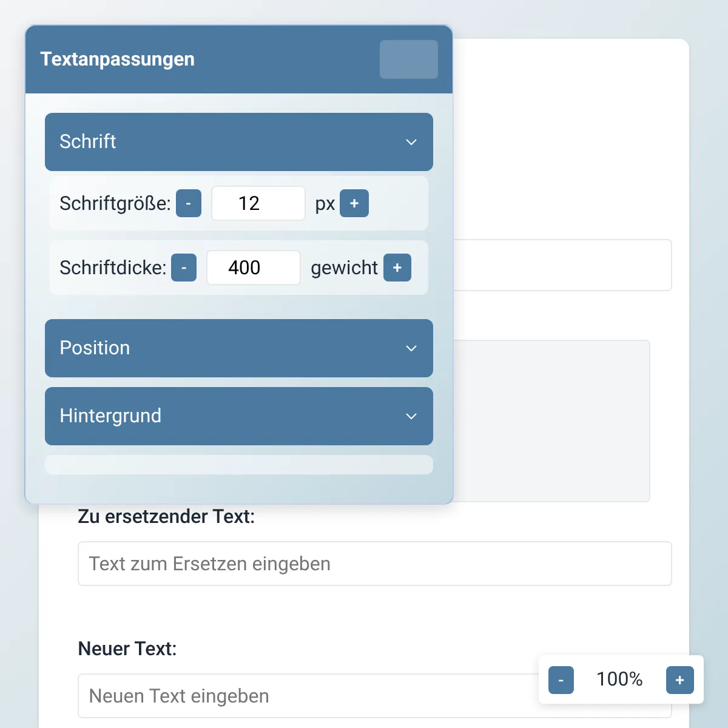The width and height of the screenshot is (728, 728).
Task: Click the Schriftdicke field showing 400
Action: [x=253, y=268]
